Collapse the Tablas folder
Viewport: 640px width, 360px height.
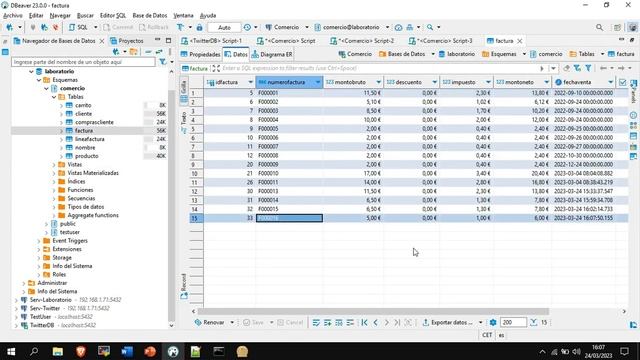pos(54,97)
